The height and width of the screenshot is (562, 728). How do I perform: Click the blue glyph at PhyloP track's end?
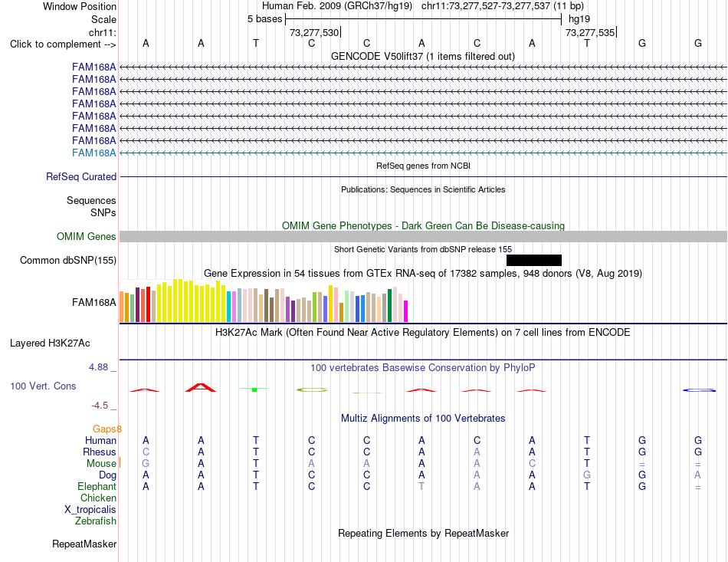699,390
